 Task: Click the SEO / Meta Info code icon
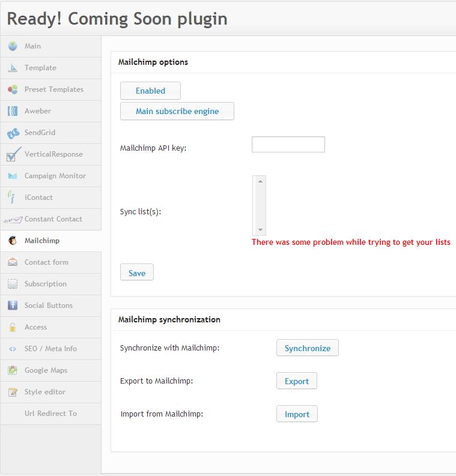(13, 349)
